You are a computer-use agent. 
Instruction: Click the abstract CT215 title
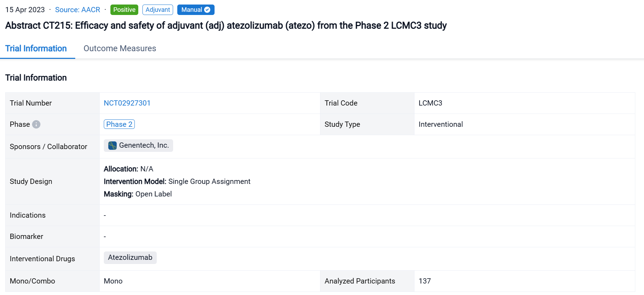[x=226, y=25]
